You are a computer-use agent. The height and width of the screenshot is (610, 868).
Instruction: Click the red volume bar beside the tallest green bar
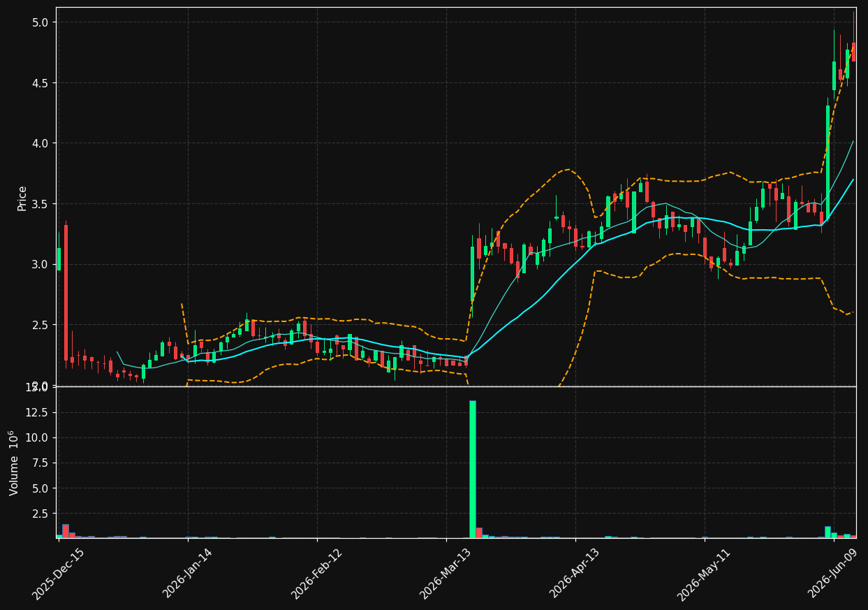click(x=479, y=532)
